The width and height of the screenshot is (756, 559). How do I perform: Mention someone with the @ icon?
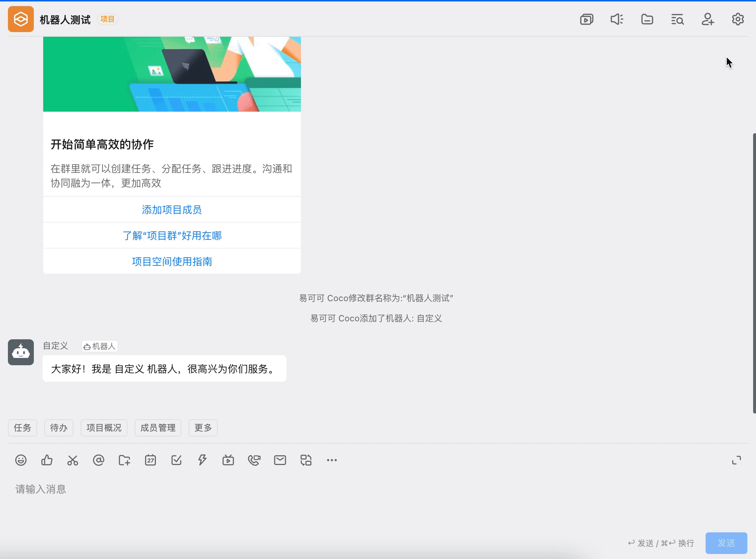click(99, 460)
